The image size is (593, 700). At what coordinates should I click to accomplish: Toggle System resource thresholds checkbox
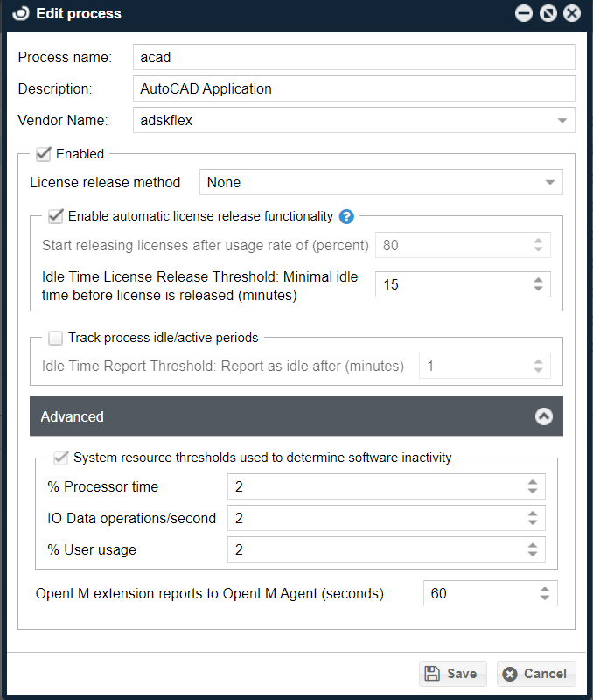tap(61, 457)
